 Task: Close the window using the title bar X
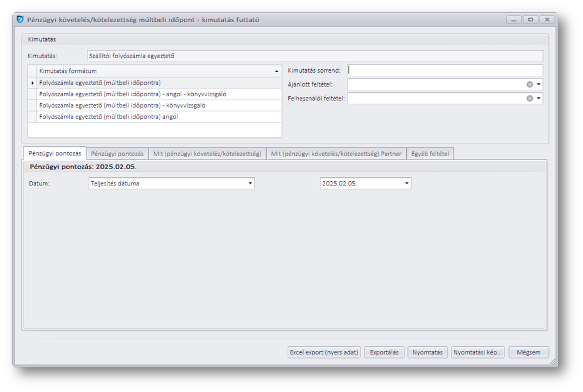pyautogui.click(x=547, y=19)
